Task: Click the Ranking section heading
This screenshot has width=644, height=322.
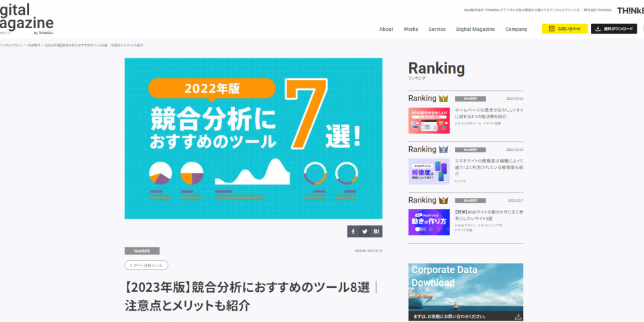Action: [x=437, y=68]
